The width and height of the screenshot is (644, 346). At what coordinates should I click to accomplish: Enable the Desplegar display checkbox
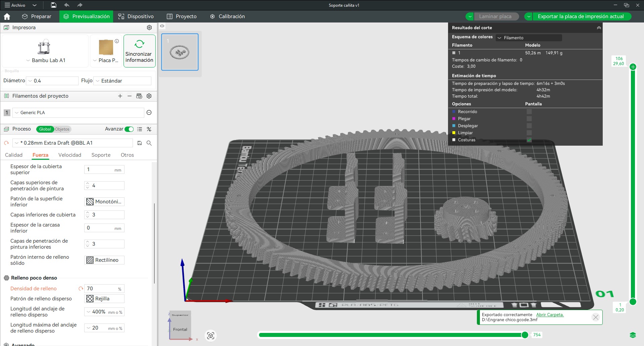click(x=529, y=126)
